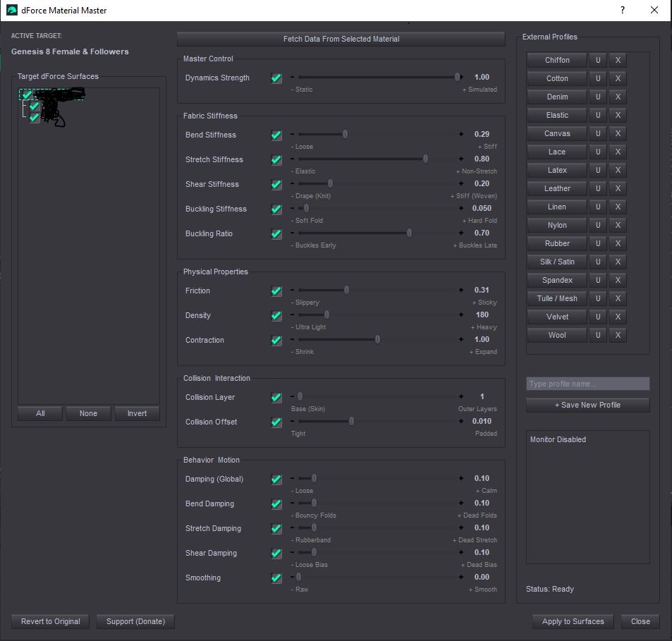
Task: Click the Contraction slider handle
Action: [x=377, y=339]
